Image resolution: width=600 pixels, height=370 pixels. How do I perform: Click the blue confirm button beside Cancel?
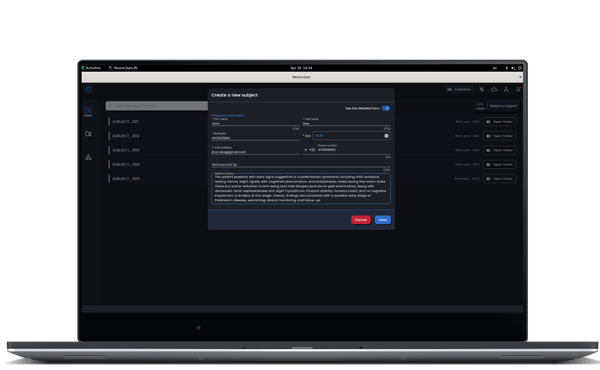click(x=383, y=220)
